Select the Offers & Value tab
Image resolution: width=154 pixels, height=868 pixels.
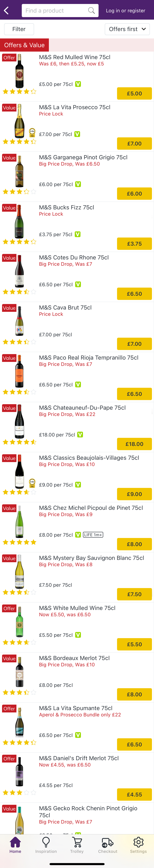pos(24,45)
